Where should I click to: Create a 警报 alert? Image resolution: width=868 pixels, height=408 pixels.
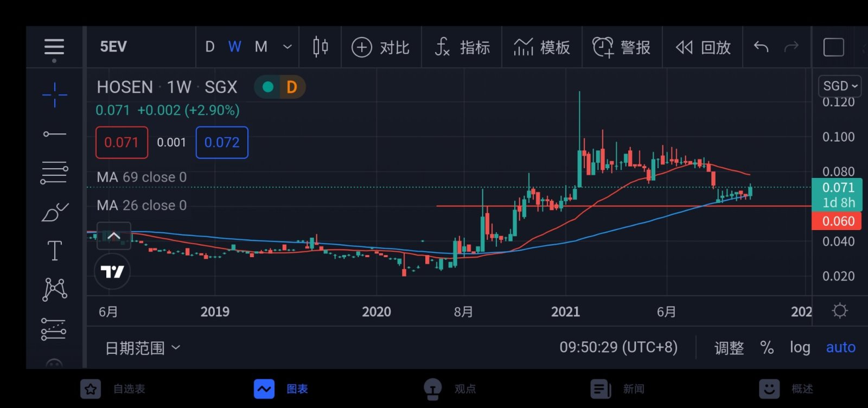point(622,48)
